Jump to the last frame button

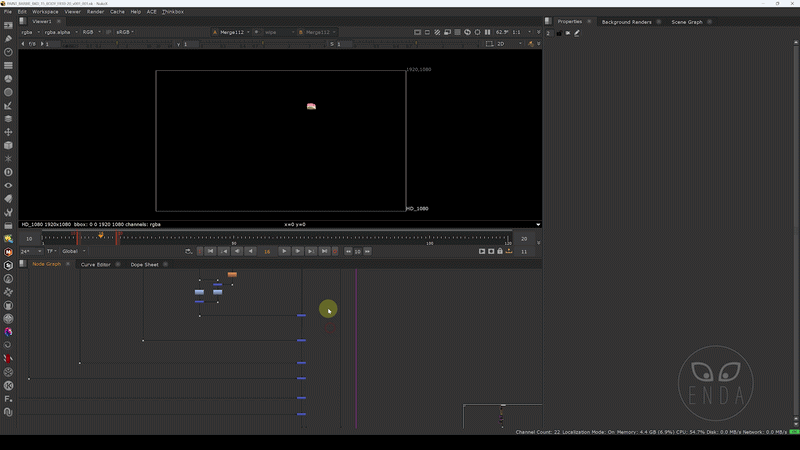(324, 251)
